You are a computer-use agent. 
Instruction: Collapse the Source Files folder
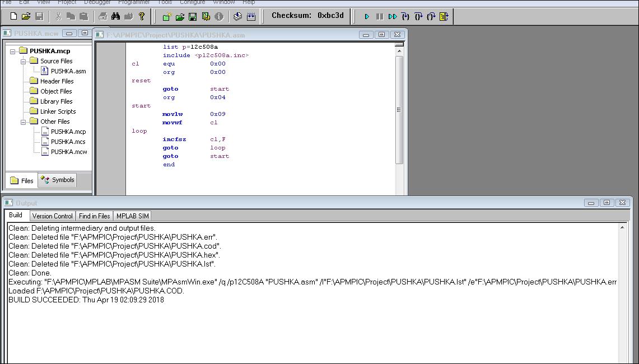point(24,61)
